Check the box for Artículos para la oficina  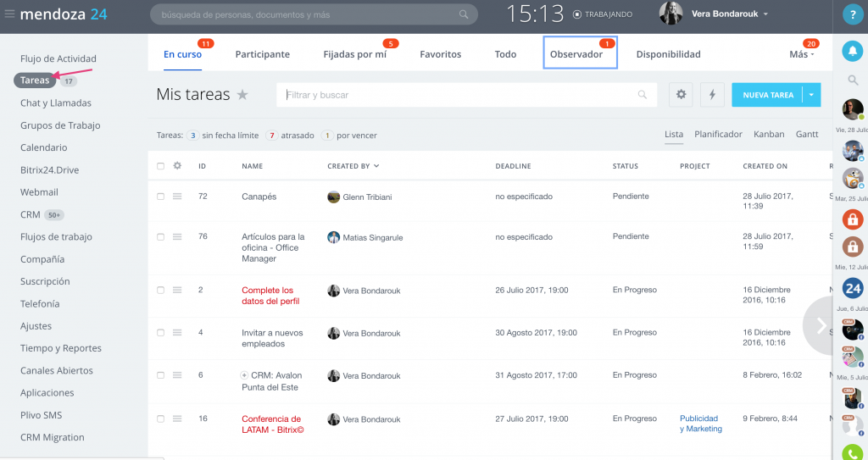160,237
